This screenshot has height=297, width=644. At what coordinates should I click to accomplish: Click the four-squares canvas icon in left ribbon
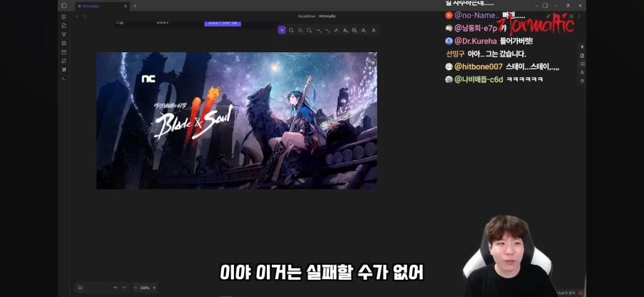[64, 43]
